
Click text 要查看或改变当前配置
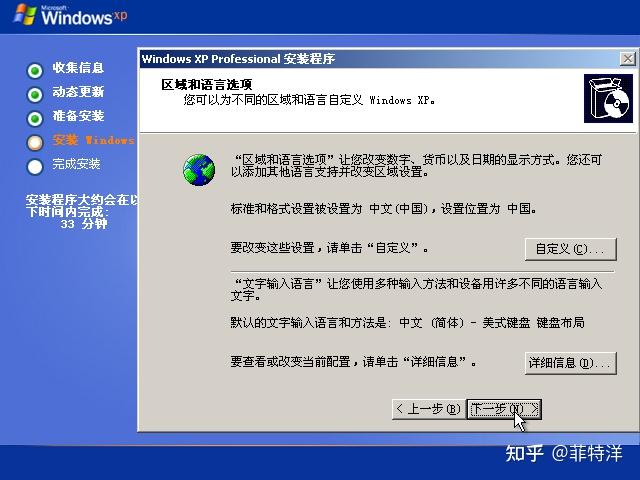pos(290,362)
